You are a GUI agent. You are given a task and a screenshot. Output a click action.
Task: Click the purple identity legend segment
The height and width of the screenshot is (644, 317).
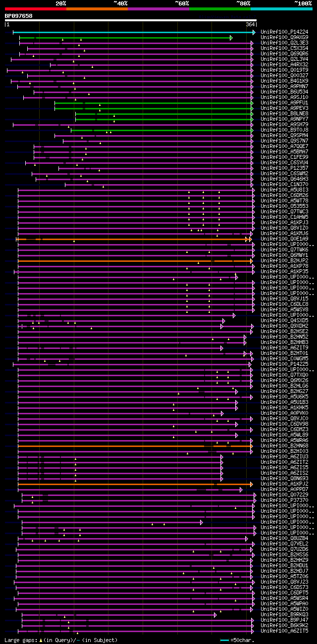158,9
